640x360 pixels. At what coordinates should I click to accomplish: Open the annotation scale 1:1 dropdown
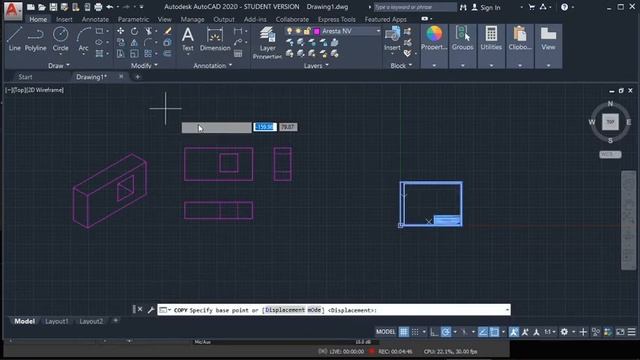(549, 332)
